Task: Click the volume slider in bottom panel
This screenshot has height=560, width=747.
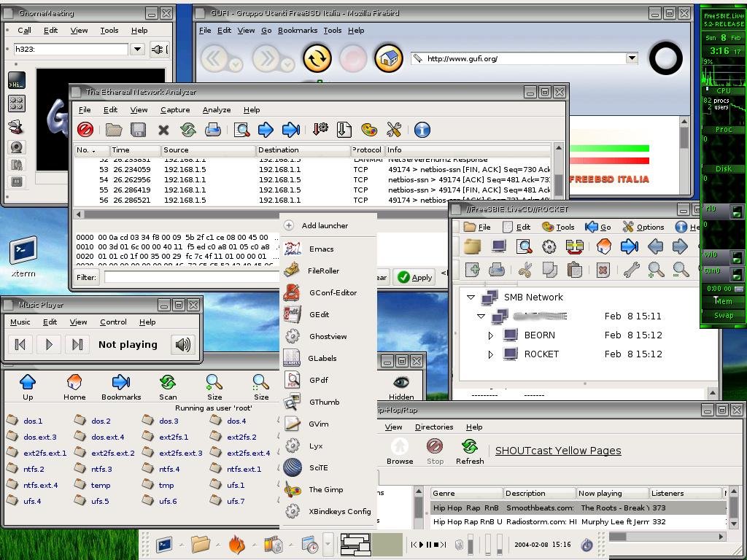Action: 471,544
